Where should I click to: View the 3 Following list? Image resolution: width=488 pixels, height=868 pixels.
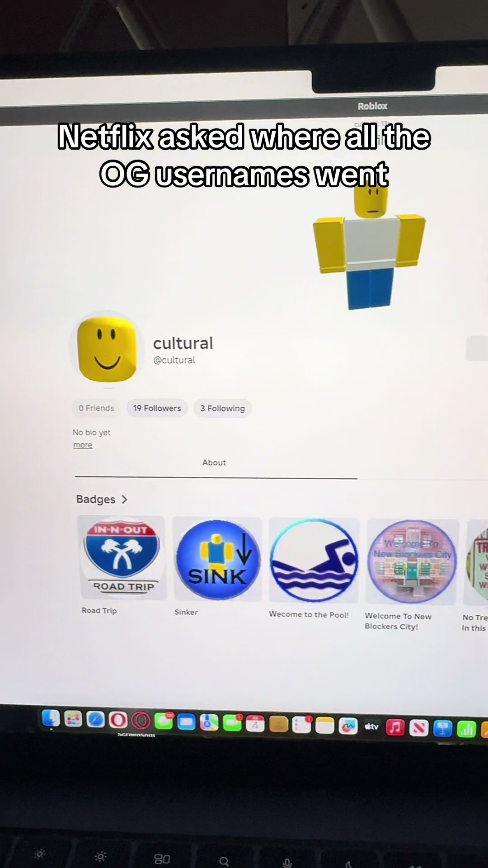pyautogui.click(x=223, y=408)
